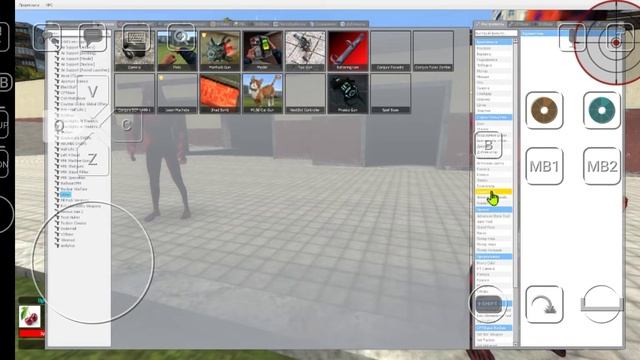Select the red Battering ram icon
Viewport: 640px width, 360px height.
pos(348,51)
